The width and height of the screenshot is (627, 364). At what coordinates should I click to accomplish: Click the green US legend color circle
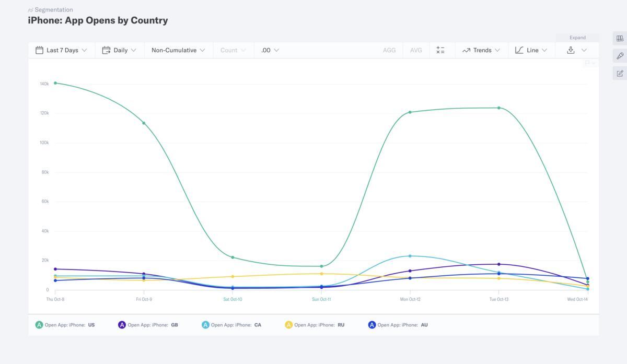click(39, 325)
